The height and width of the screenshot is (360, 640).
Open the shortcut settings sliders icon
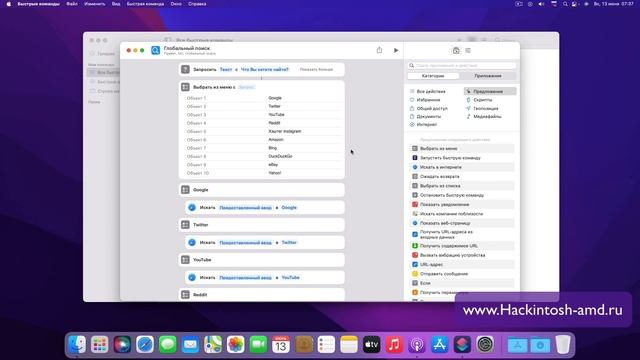tap(468, 51)
